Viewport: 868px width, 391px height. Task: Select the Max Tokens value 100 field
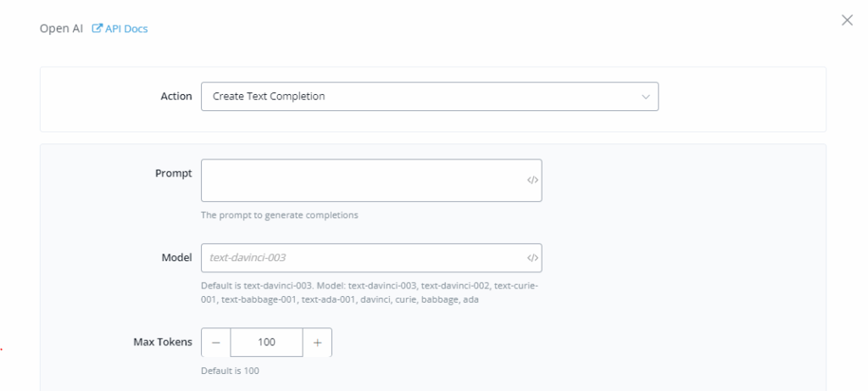pyautogui.click(x=266, y=343)
